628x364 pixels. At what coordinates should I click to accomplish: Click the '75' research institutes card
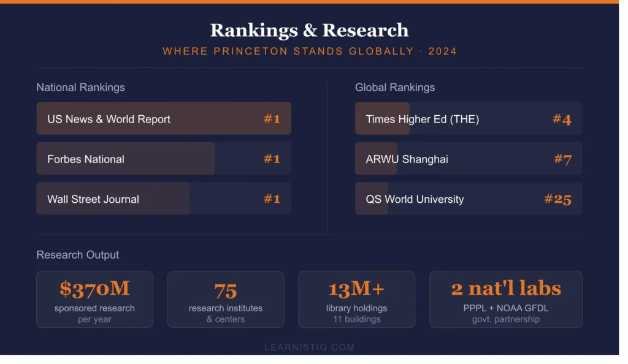click(226, 299)
